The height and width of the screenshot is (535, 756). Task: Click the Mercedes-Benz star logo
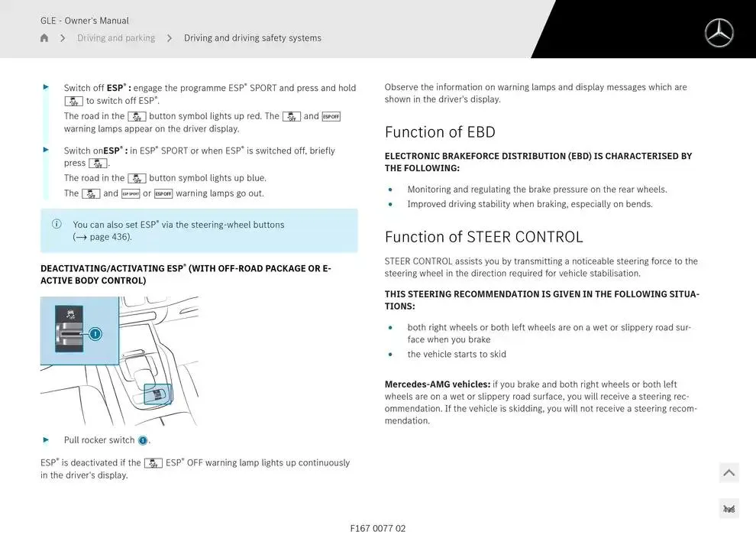719,33
